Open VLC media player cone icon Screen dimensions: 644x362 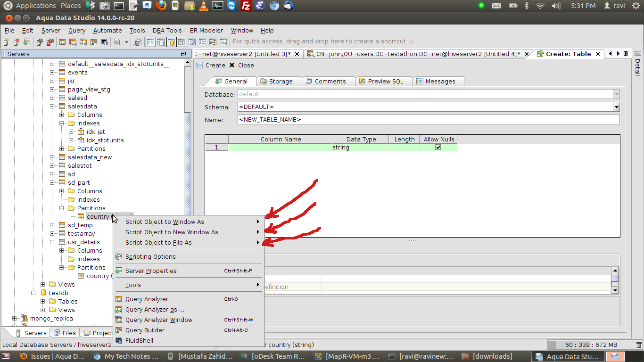point(203,6)
